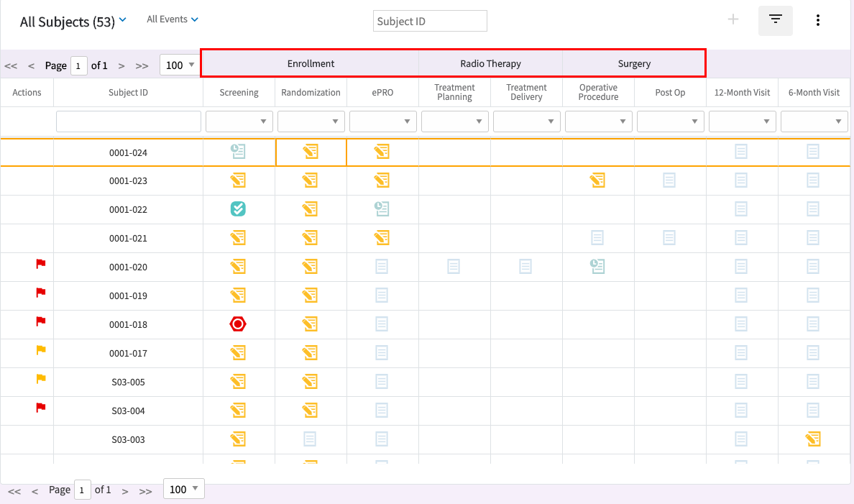Click the plus icon to add subject

click(x=733, y=19)
